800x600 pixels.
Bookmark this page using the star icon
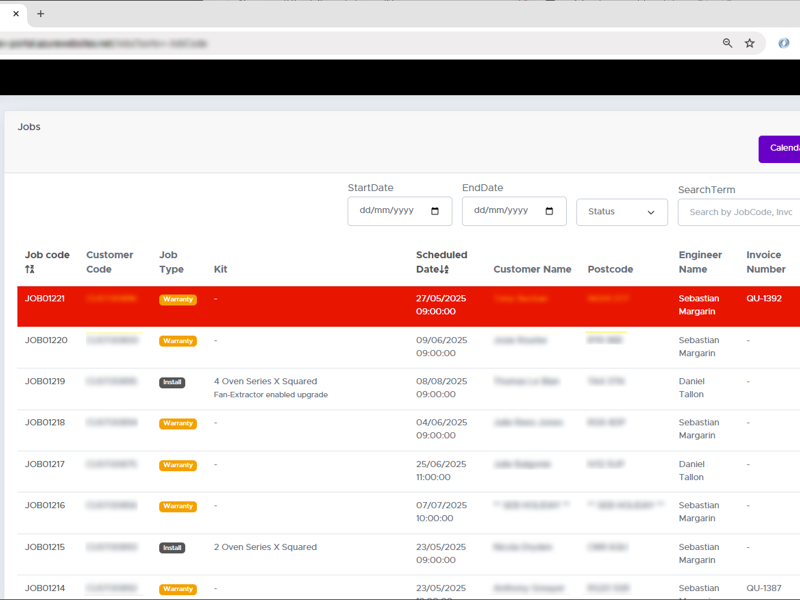click(x=750, y=43)
